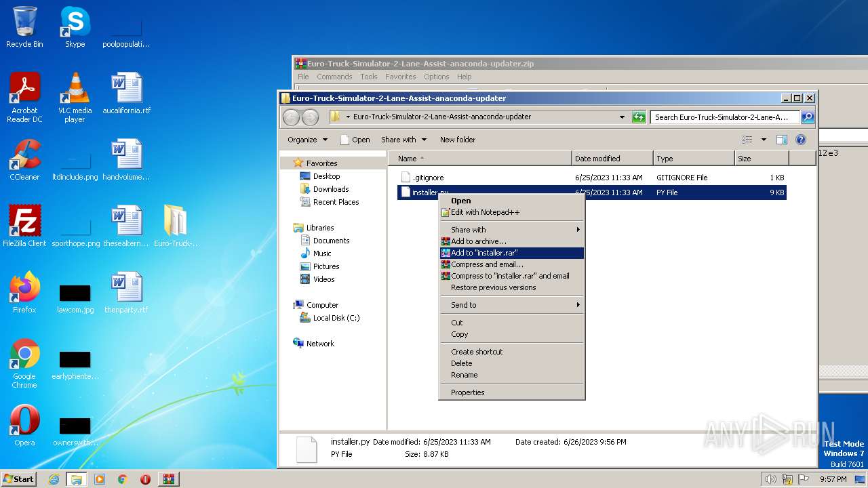Open the Start menu
Screen dimensions: 868x488
point(19,479)
